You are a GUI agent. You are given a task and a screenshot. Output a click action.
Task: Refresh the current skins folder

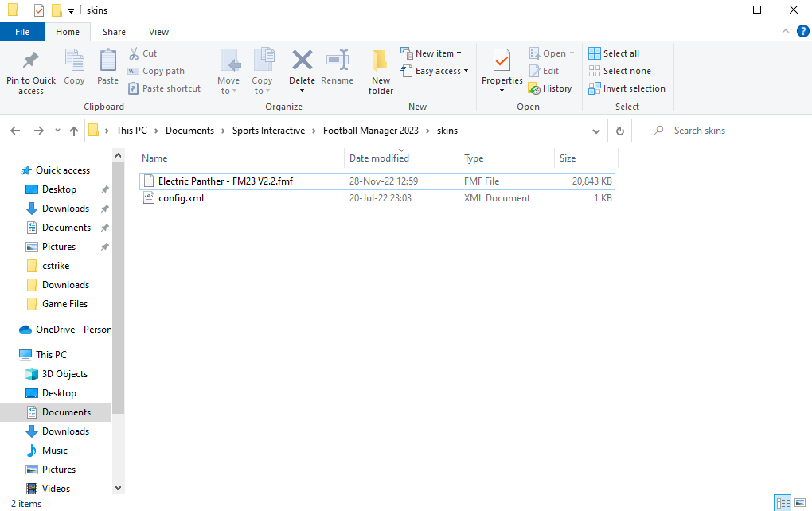(x=619, y=131)
